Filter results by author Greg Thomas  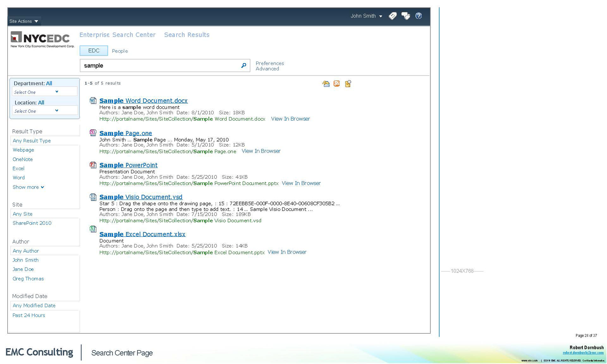(x=28, y=279)
